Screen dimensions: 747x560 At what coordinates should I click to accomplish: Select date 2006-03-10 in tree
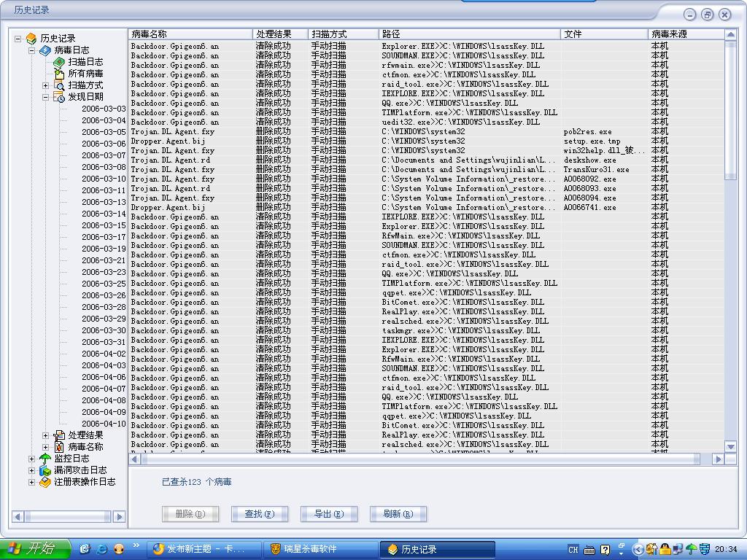(104, 179)
